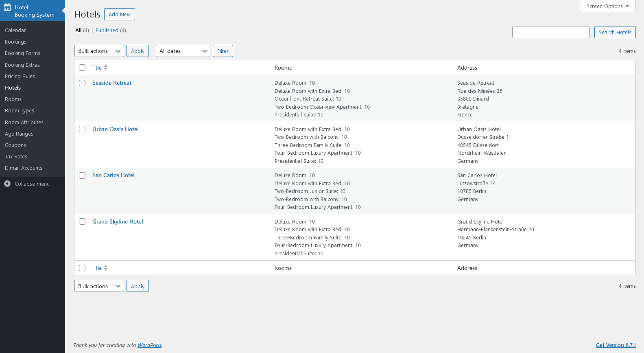
Task: Show only Published hotels
Action: (x=107, y=31)
